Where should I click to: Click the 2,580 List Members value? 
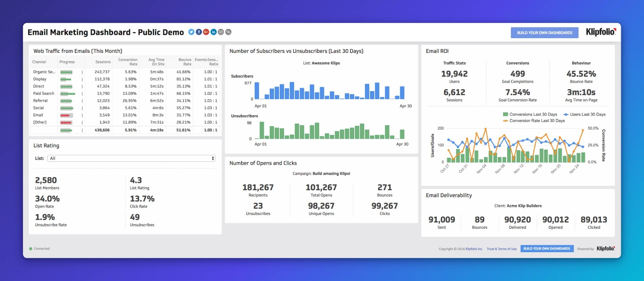point(46,180)
